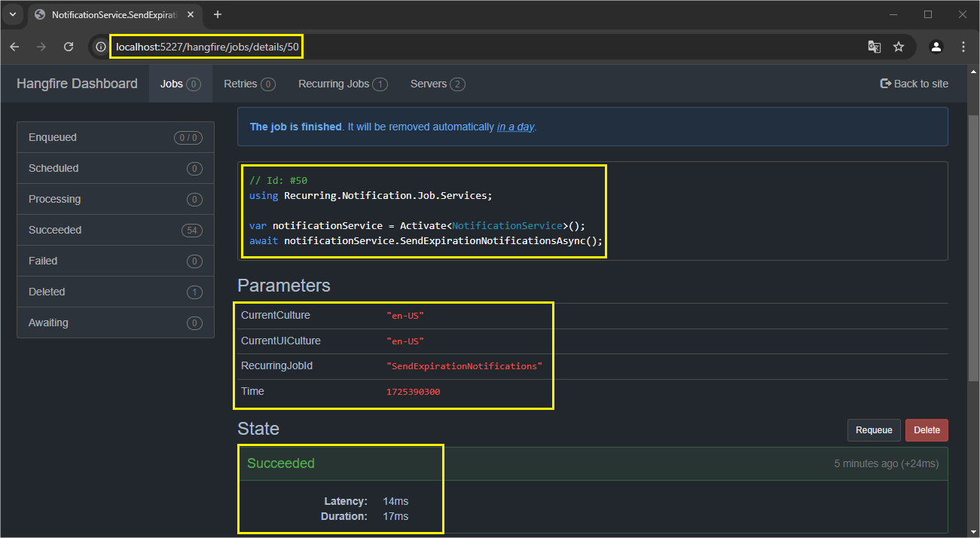Select Enqueued in the sidebar
This screenshot has width=980, height=538.
pos(115,137)
